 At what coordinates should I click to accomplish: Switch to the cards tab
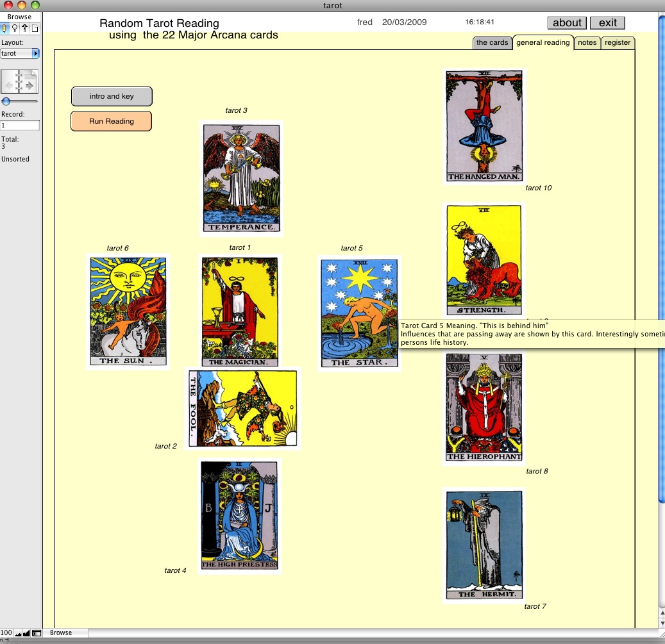pos(492,42)
